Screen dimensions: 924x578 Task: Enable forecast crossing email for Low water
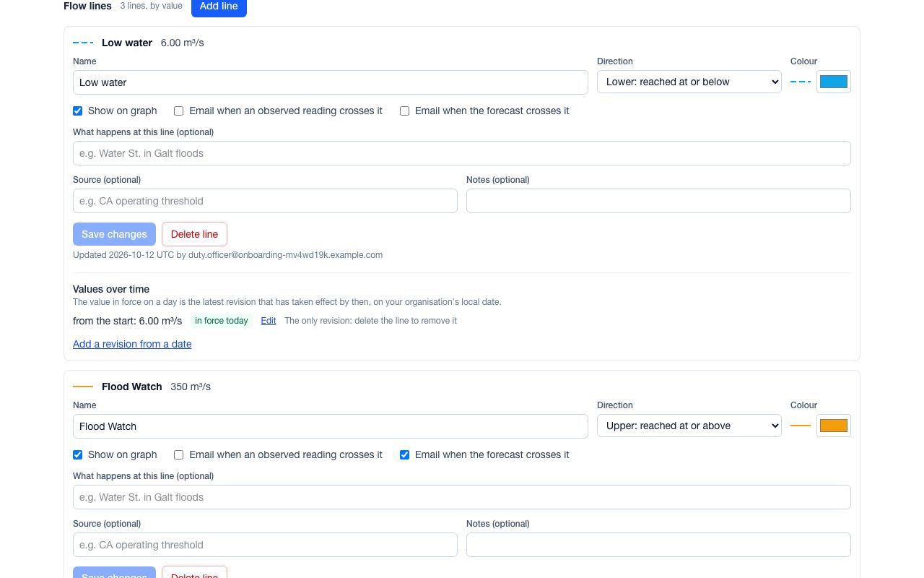405,111
